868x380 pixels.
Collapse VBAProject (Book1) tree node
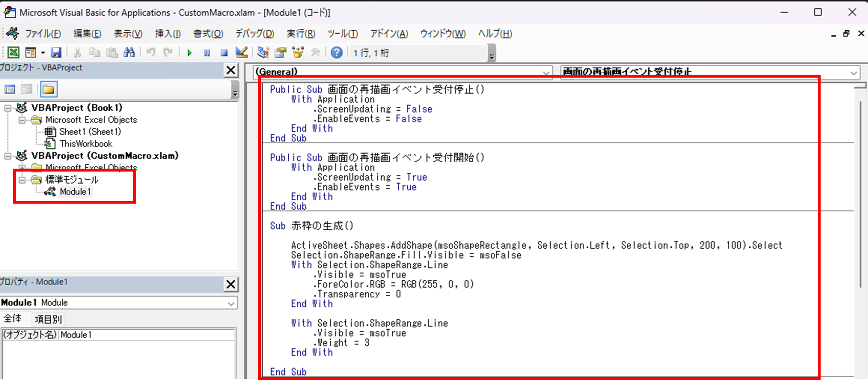coord(8,108)
